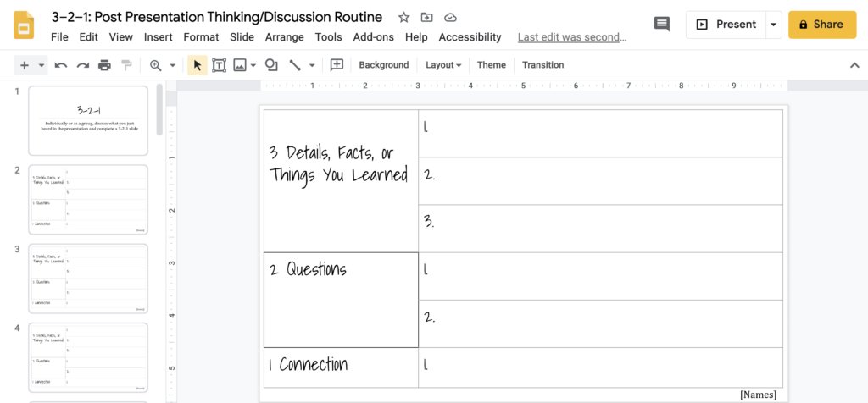Select the text box tool
The image size is (868, 403).
[x=220, y=65]
